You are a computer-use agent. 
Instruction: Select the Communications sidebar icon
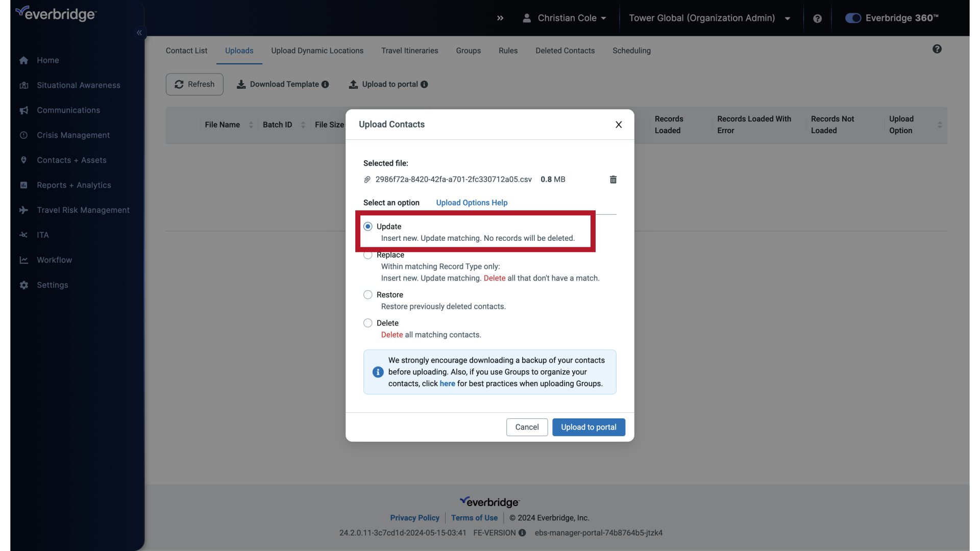23,110
